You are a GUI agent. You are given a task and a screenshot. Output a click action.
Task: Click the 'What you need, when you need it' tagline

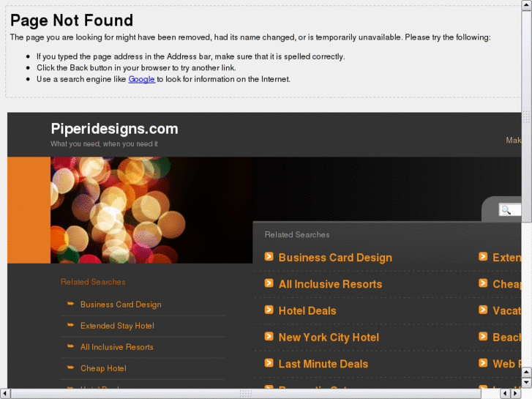[104, 144]
